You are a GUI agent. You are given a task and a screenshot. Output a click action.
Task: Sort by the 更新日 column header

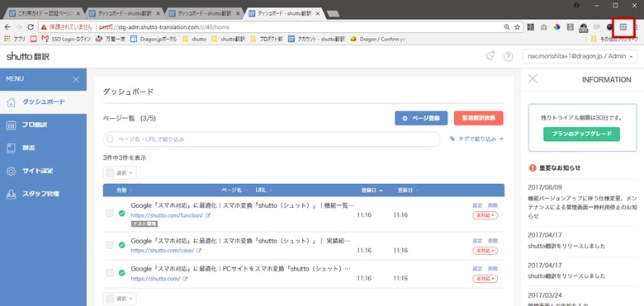(408, 191)
